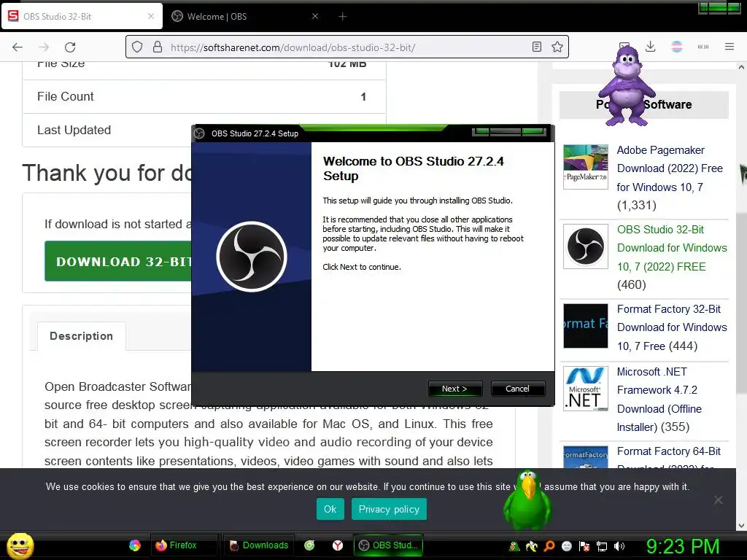This screenshot has height=560, width=747.
Task: Click the green DOWNLOAD 32-BIT button
Action: pyautogui.click(x=118, y=262)
